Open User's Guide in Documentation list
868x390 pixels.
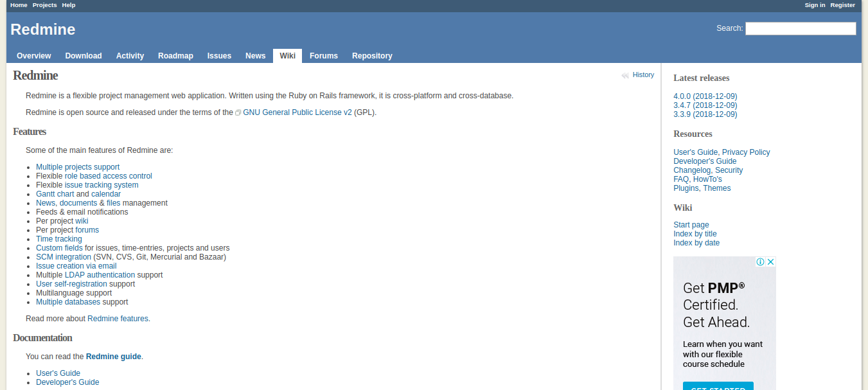pos(58,373)
